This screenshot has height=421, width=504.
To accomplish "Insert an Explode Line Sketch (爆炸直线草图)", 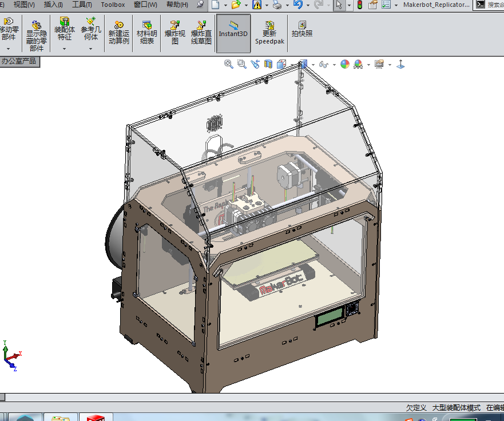I will point(201,33).
